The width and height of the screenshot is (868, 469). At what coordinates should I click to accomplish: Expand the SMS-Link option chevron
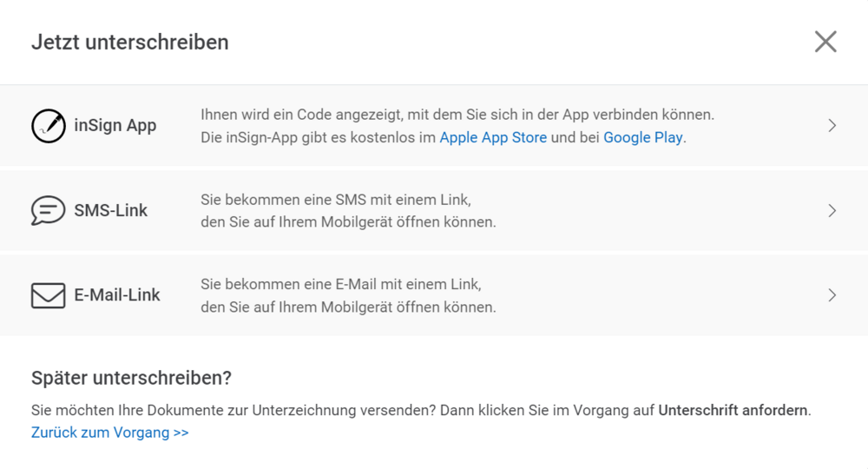[x=832, y=210]
